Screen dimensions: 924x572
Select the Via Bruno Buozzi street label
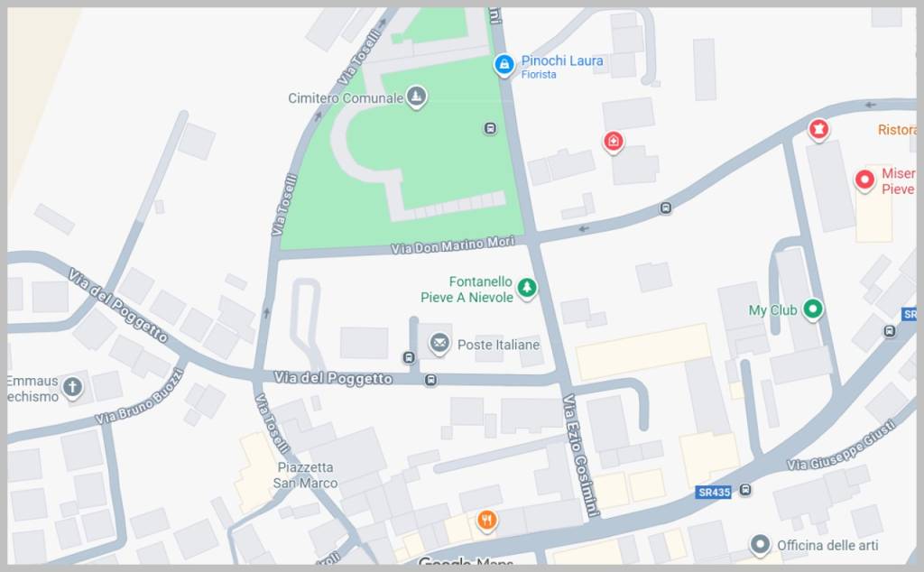pyautogui.click(x=140, y=398)
